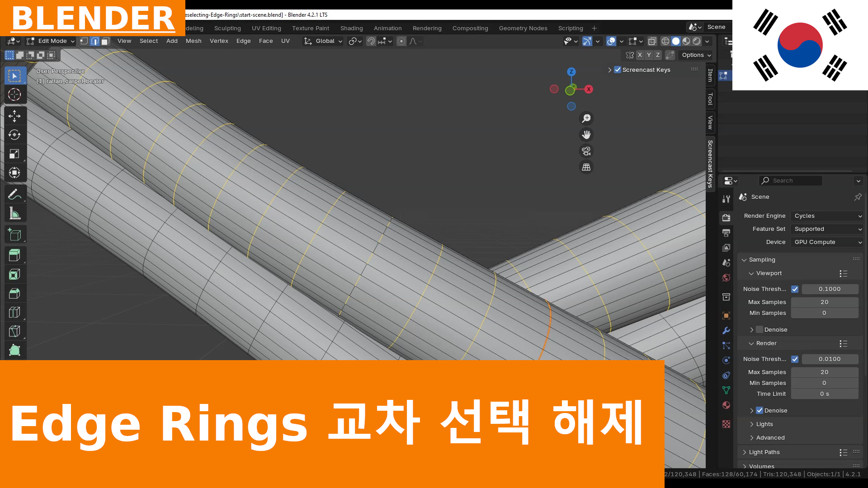Viewport: 868px width, 488px height.
Task: Open the Feature Set dropdown
Action: (x=827, y=229)
